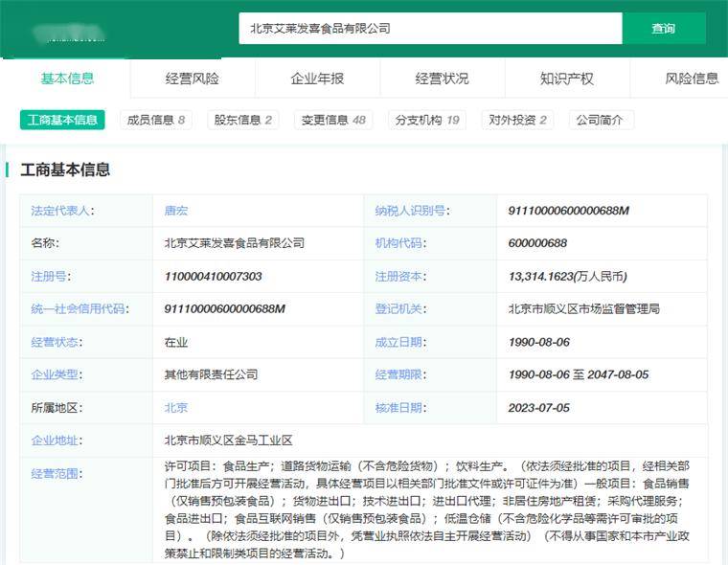Click the organization code 600000688
The image size is (728, 565).
537,243
